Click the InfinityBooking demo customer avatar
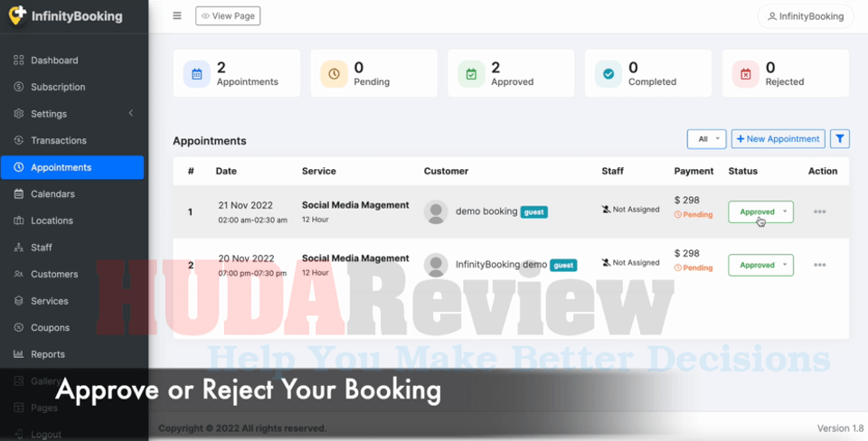Image resolution: width=868 pixels, height=441 pixels. (x=436, y=265)
